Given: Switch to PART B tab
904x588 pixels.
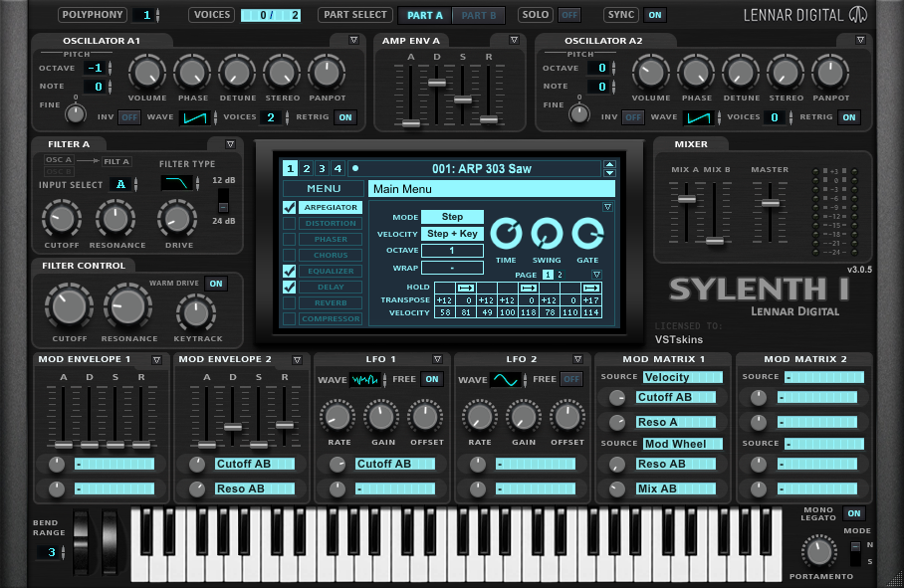Looking at the screenshot, I should 479,16.
